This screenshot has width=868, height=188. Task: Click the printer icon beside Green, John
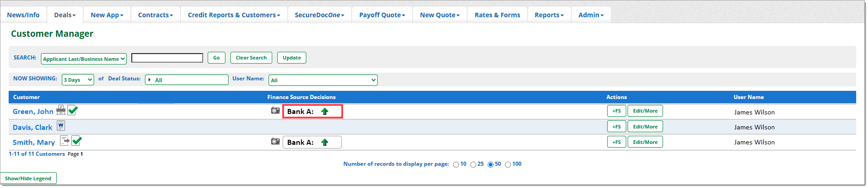point(61,110)
